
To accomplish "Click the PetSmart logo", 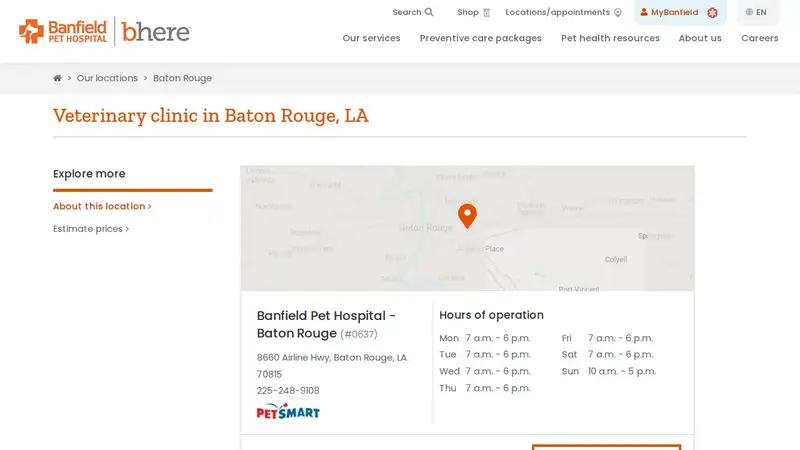I will (x=288, y=411).
